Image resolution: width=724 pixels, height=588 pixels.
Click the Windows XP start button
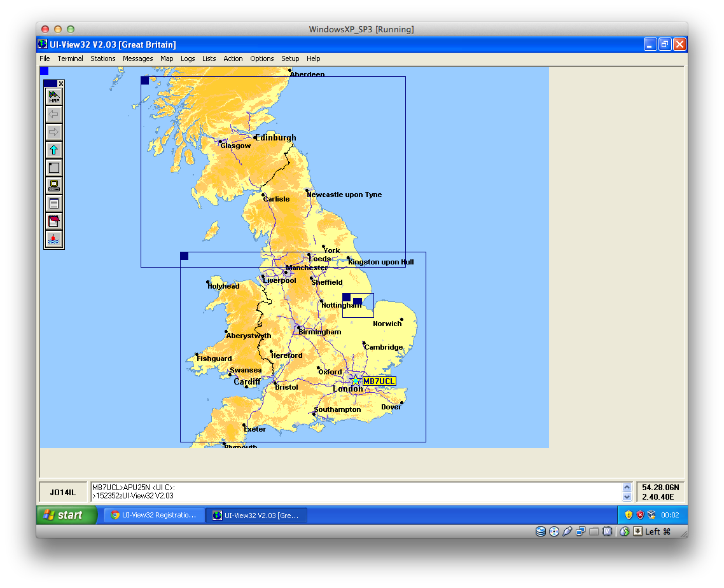pyautogui.click(x=67, y=515)
